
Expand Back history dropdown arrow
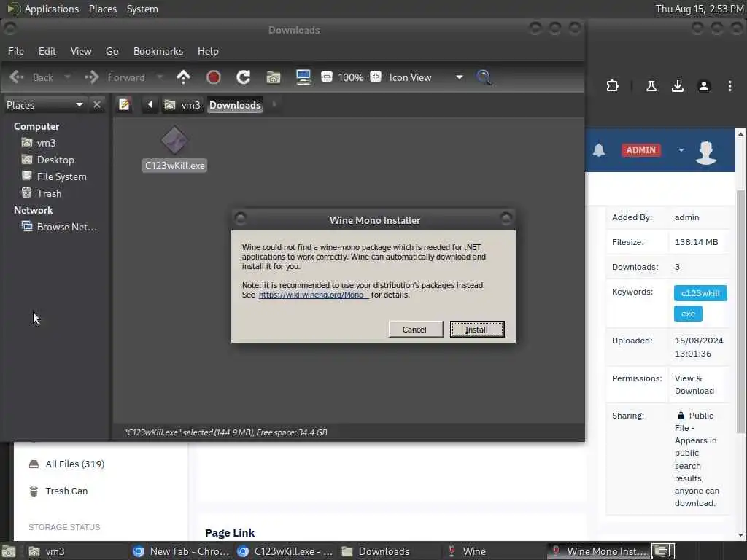click(67, 77)
